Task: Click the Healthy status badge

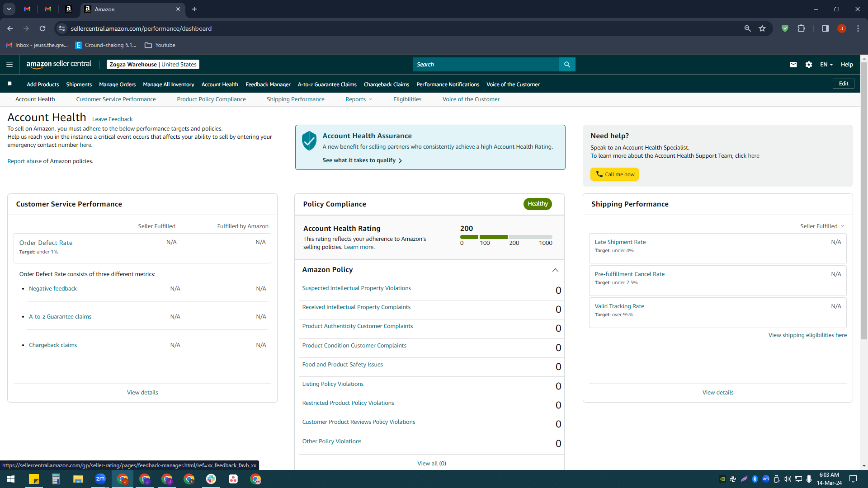Action: 538,204
